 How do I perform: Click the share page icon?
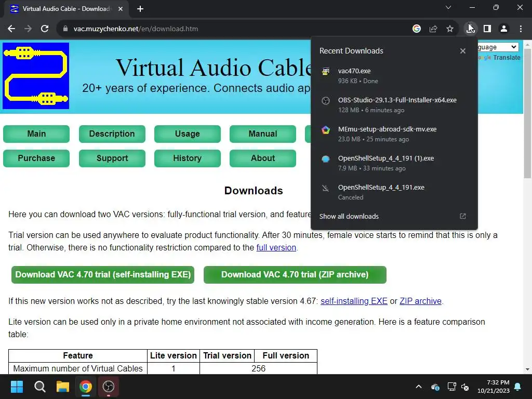[x=433, y=29]
